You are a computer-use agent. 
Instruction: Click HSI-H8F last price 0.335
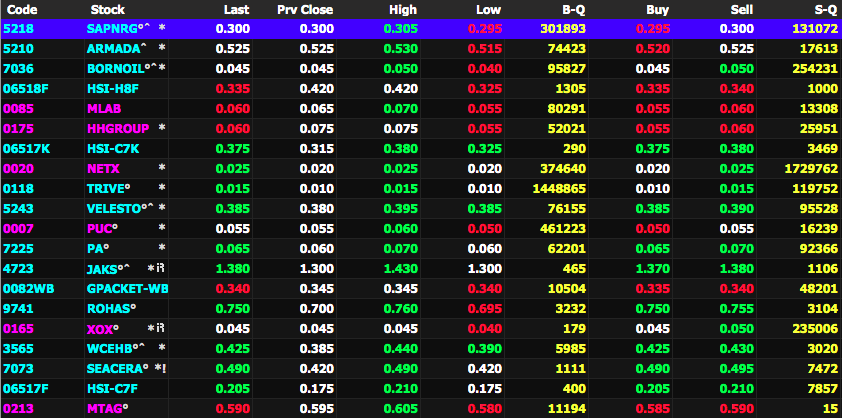point(233,89)
